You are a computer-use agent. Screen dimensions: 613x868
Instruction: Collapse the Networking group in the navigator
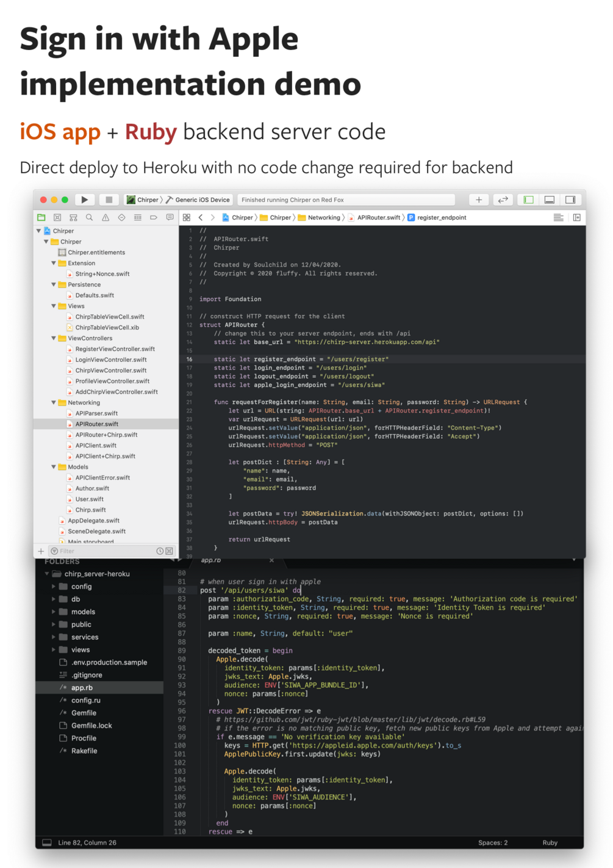tap(54, 402)
